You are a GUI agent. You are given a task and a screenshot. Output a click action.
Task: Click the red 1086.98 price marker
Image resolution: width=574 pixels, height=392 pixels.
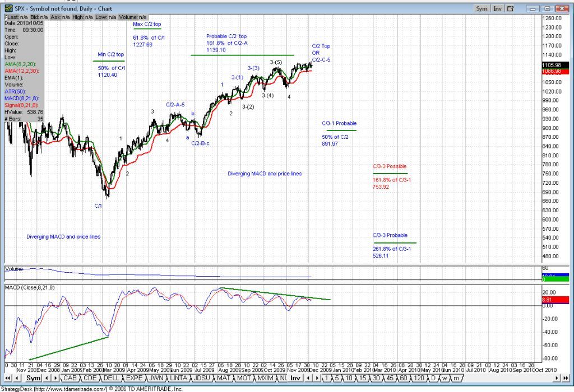pyautogui.click(x=555, y=71)
